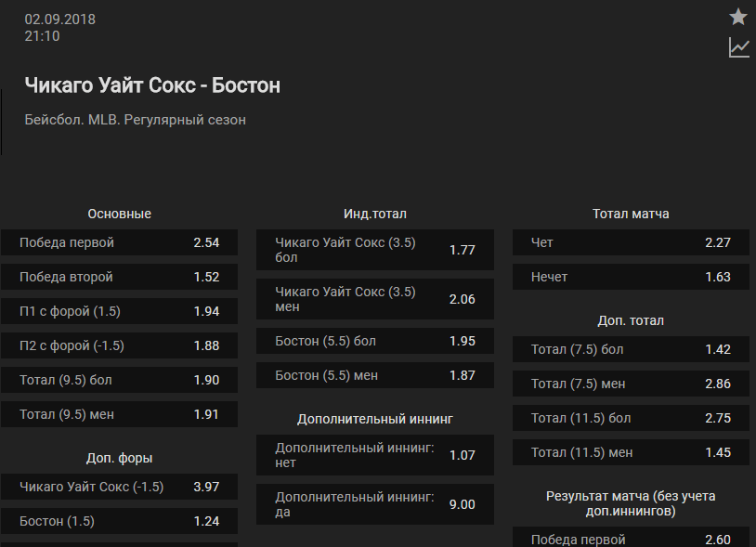The width and height of the screenshot is (756, 547).
Task: Pick "Чикаго Уайт Сокс (3.5) бол" at 1.77
Action: tap(375, 250)
